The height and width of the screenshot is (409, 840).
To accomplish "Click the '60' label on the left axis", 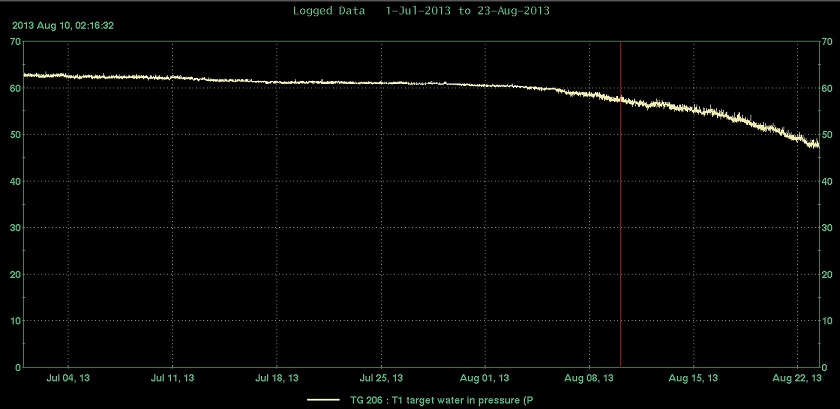I will 16,88.
